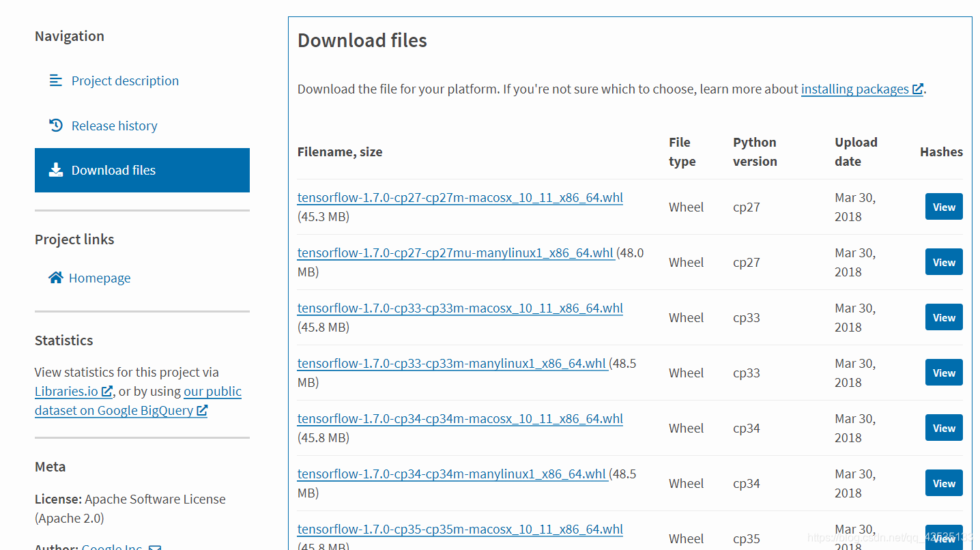This screenshot has width=980, height=550.
Task: Click Wheel file type in cp33m manylinux1 row
Action: point(686,373)
